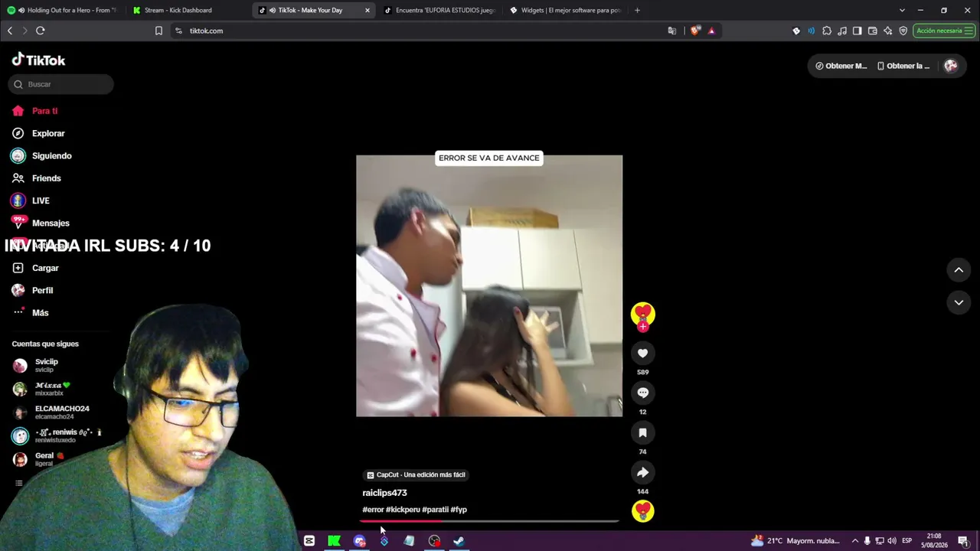
Task: Open the Brave VPN shield icon
Action: (903, 31)
